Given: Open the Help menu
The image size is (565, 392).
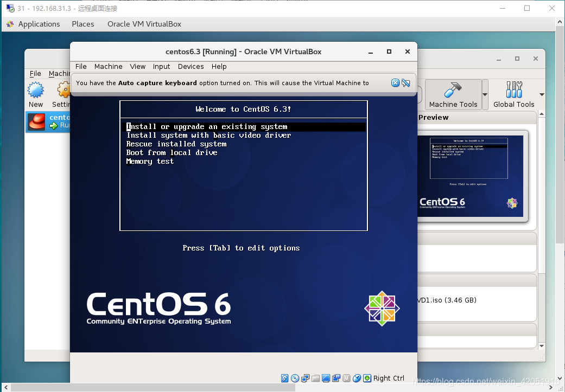Looking at the screenshot, I should tap(219, 66).
